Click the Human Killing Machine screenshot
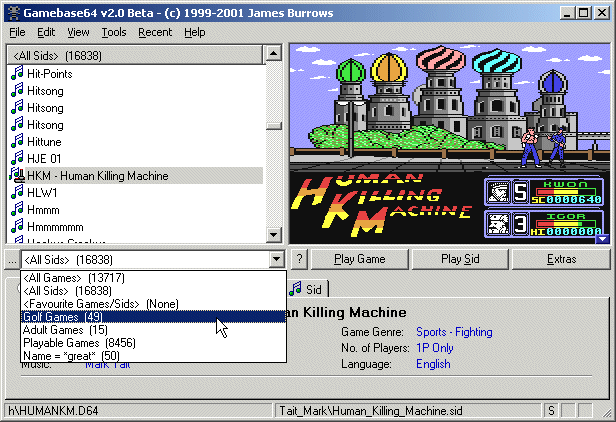 [450, 144]
